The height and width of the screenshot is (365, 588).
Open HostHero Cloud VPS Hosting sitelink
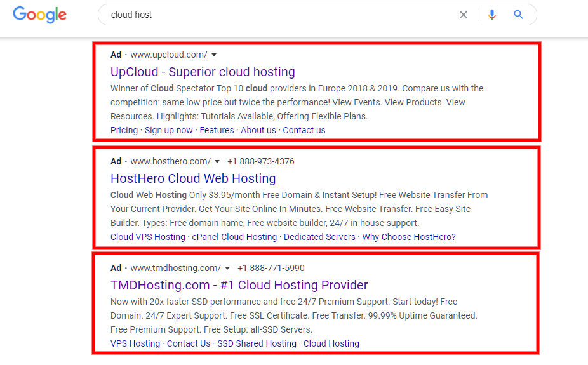(147, 237)
